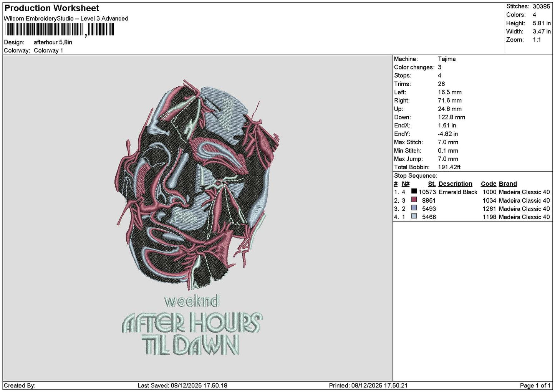Click width value '3.47 in'
This screenshot has width=555, height=392.
542,31
